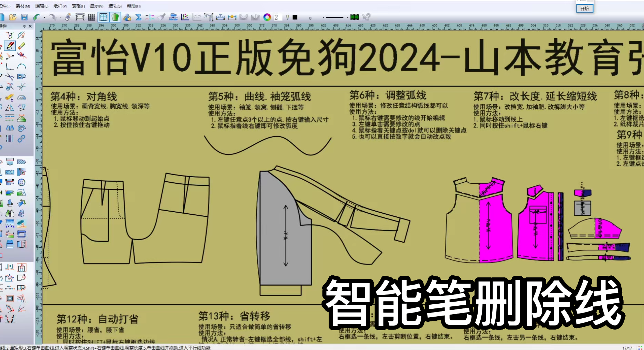
Task: Click the 第7种 改长度.延长缩短线 heading
Action: (x=535, y=96)
